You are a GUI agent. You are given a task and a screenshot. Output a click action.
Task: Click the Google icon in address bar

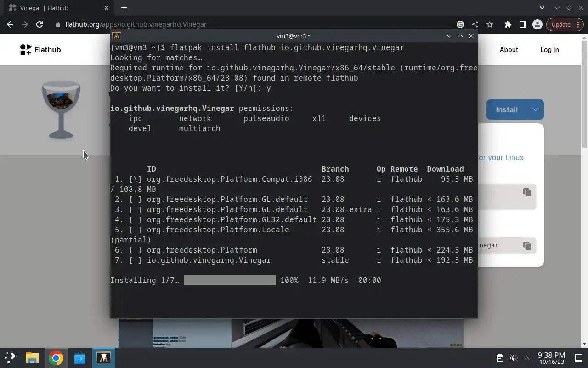(x=460, y=24)
